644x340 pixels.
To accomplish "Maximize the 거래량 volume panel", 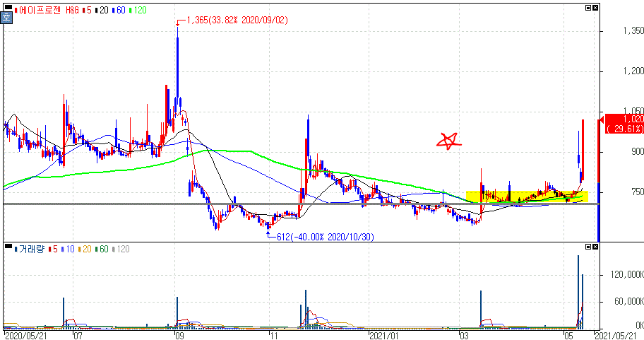I will click(588, 247).
